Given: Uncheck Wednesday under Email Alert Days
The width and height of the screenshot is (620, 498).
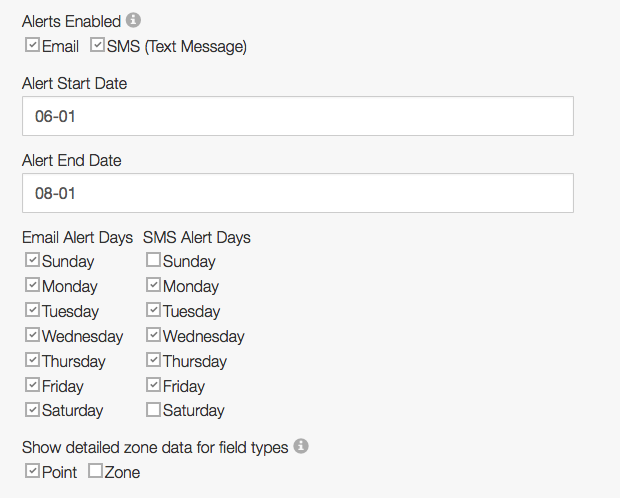Looking at the screenshot, I should click(x=32, y=335).
